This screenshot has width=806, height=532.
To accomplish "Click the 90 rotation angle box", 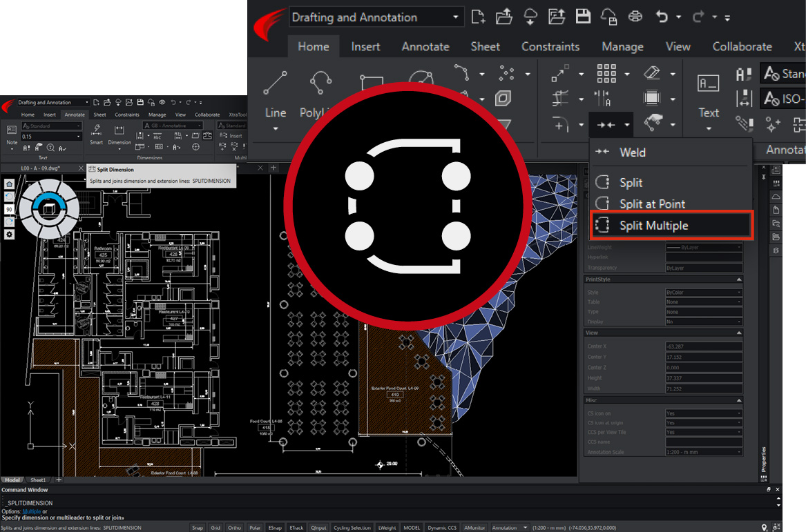I will click(x=9, y=209).
